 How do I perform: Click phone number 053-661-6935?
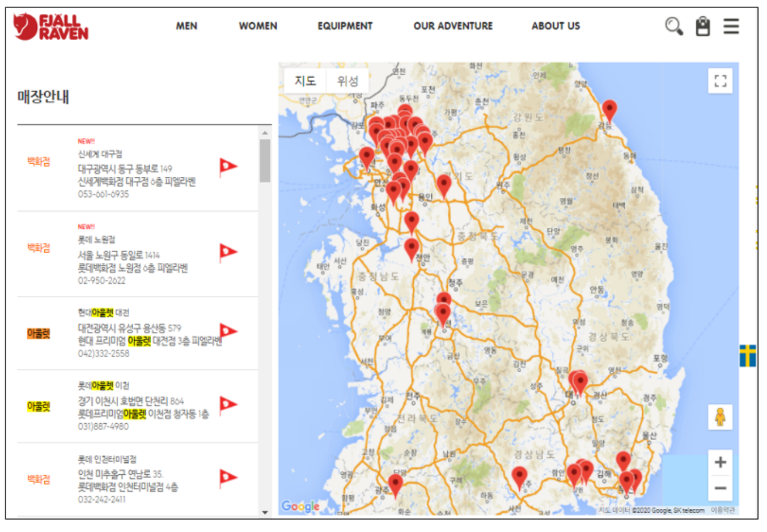pos(103,194)
